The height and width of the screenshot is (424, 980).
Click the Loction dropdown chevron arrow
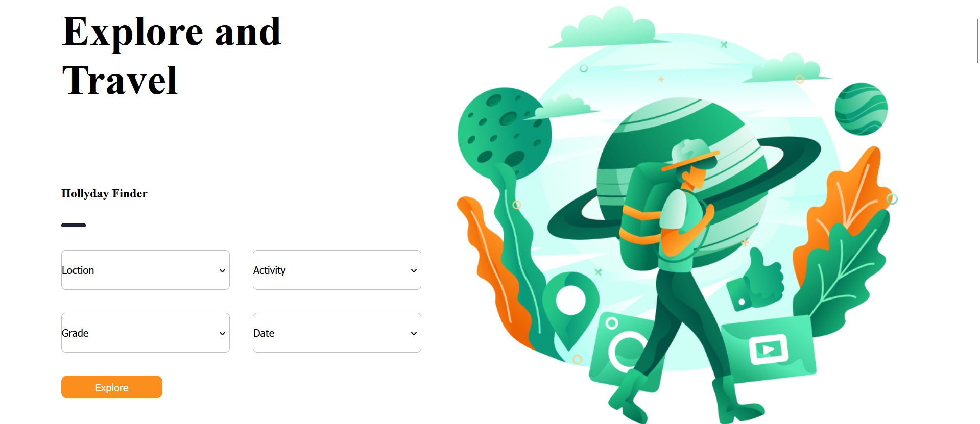222,270
